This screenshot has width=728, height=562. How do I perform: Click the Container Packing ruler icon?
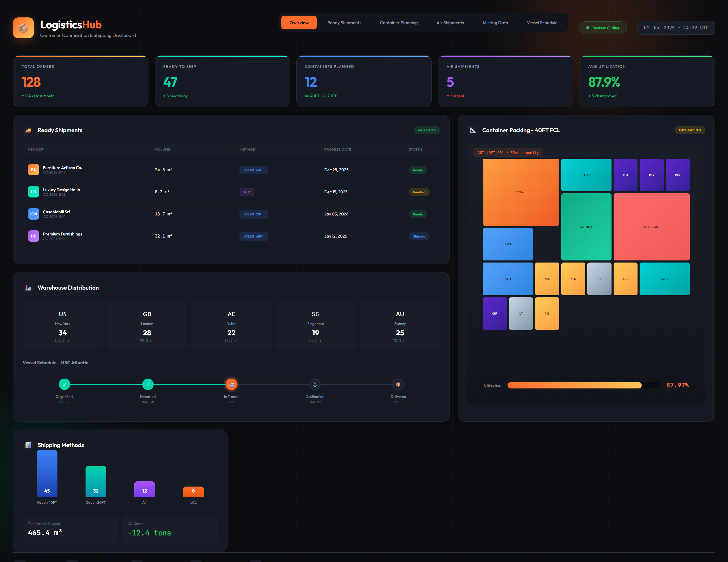[473, 130]
